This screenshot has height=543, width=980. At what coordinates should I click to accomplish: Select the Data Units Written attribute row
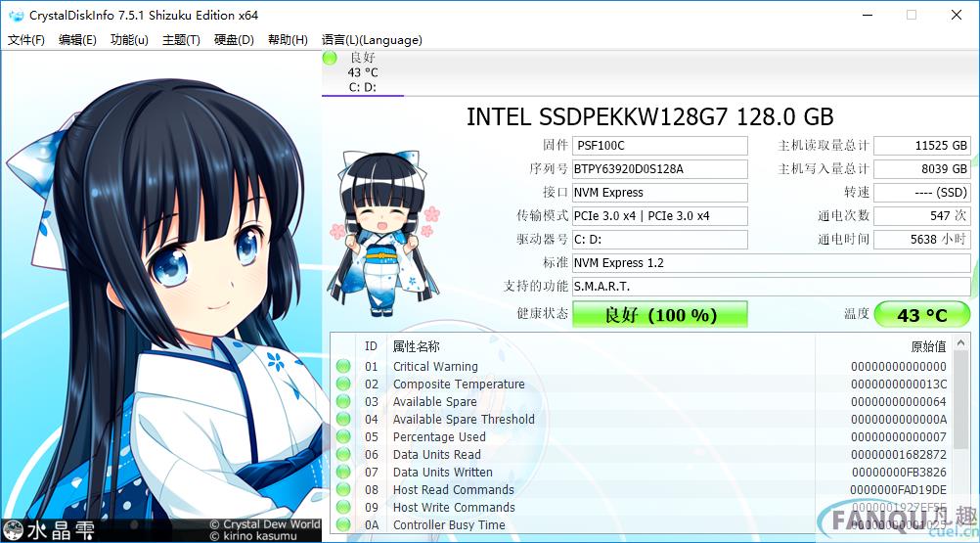[642, 472]
